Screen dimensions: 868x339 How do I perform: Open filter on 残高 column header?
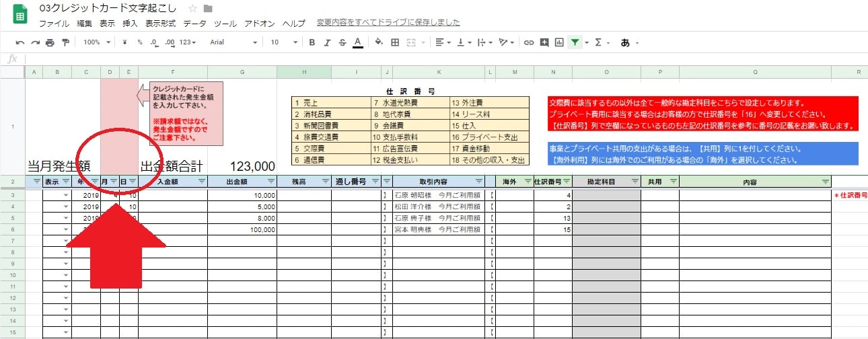click(326, 181)
